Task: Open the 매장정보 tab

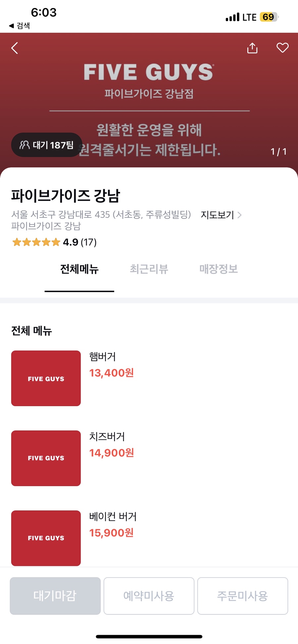Action: pyautogui.click(x=219, y=269)
